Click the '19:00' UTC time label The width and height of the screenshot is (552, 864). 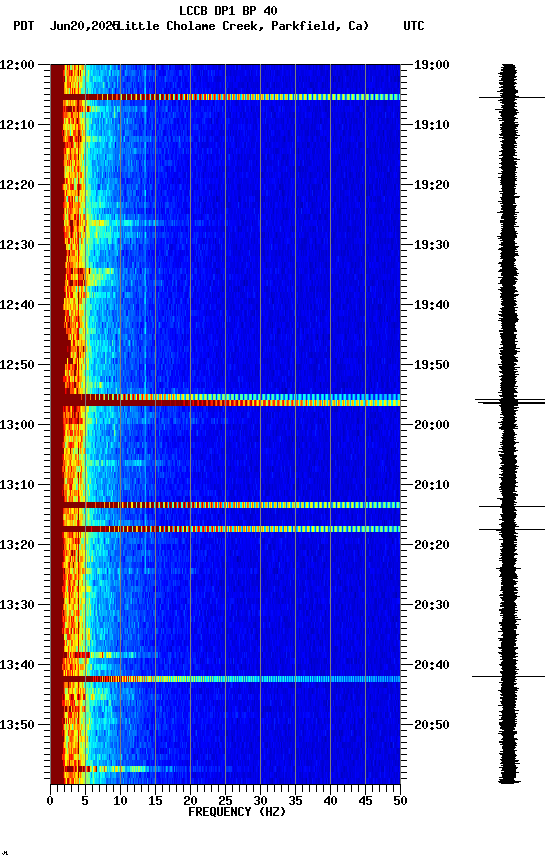[432, 65]
